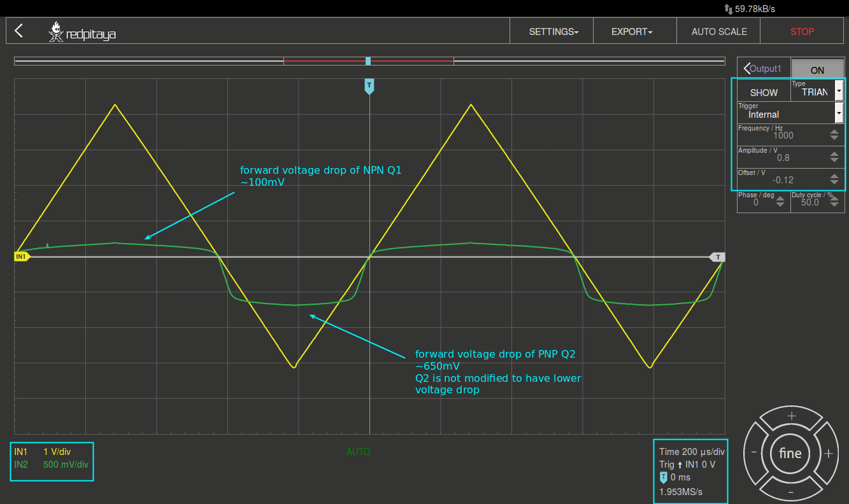Click the Offset input field

tap(782, 179)
